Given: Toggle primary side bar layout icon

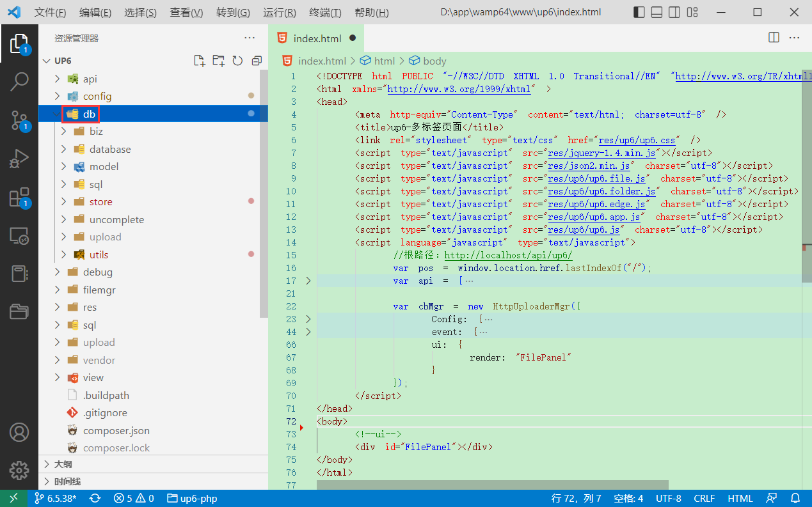Looking at the screenshot, I should [639, 12].
